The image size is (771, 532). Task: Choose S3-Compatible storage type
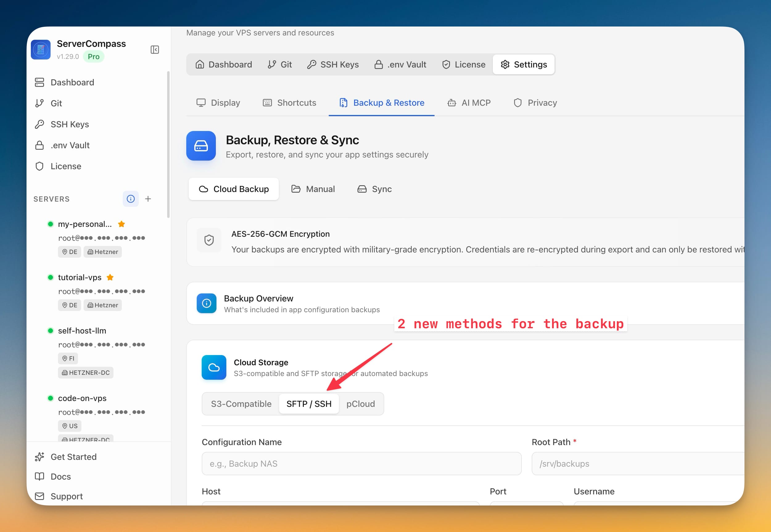[241, 404]
